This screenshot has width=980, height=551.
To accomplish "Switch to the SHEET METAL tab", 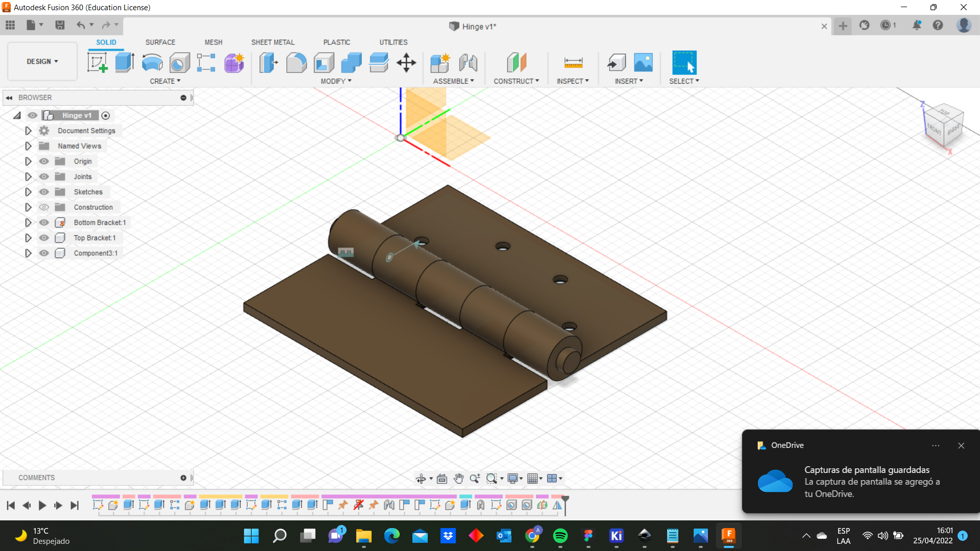I will [273, 42].
